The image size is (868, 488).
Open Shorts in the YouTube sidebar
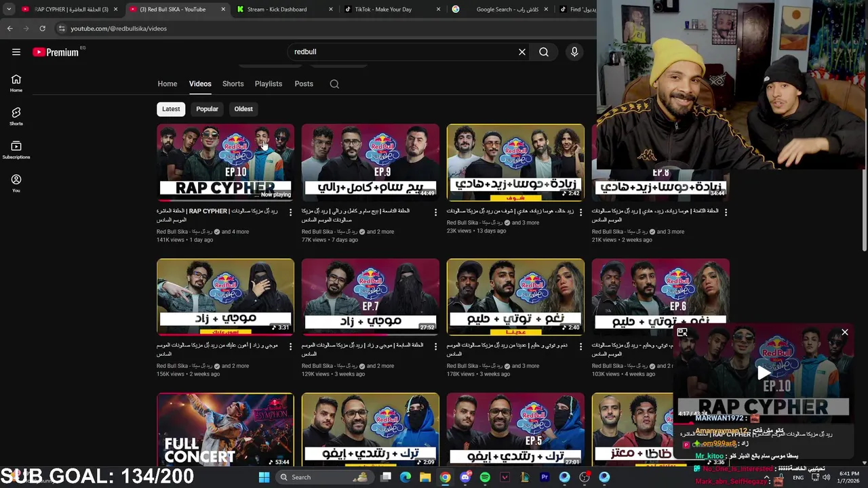[16, 117]
